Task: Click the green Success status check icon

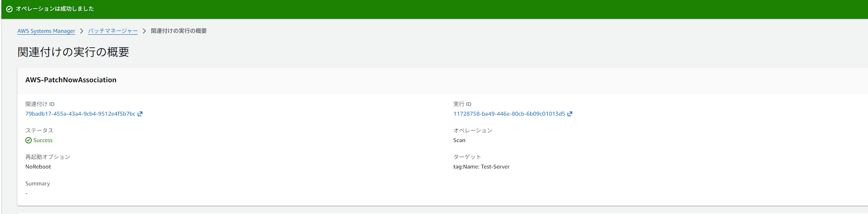Action: [29, 140]
